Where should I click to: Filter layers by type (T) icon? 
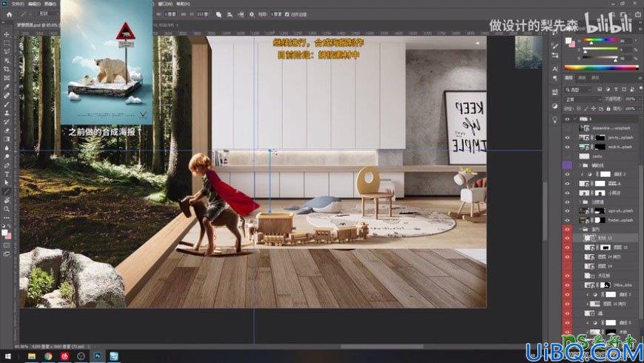[616, 89]
